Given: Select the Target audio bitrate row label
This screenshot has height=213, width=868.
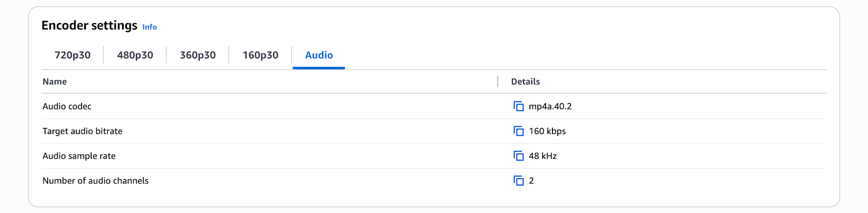Looking at the screenshot, I should pos(82,131).
